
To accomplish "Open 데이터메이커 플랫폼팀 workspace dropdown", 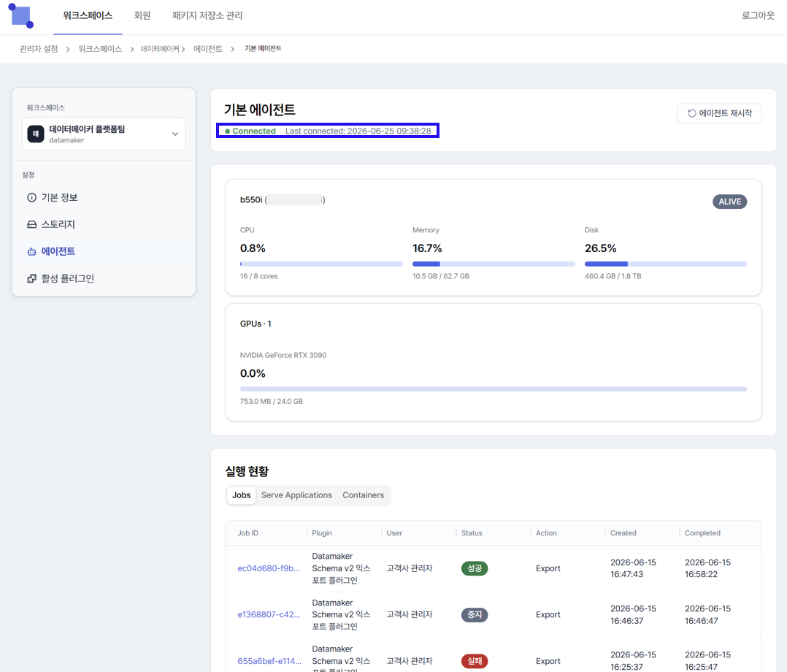I will 104,134.
